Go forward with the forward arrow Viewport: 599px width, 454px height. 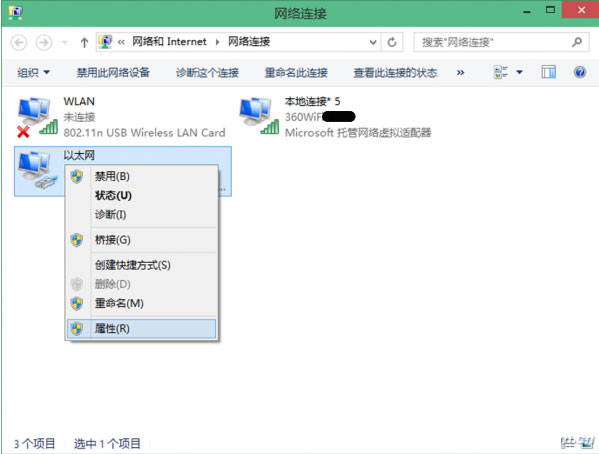(x=44, y=42)
